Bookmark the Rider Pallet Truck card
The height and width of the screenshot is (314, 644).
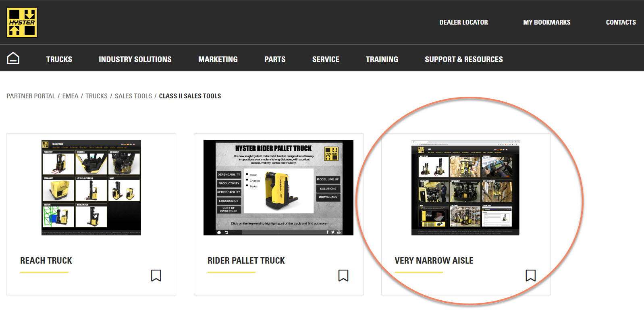[x=343, y=275]
